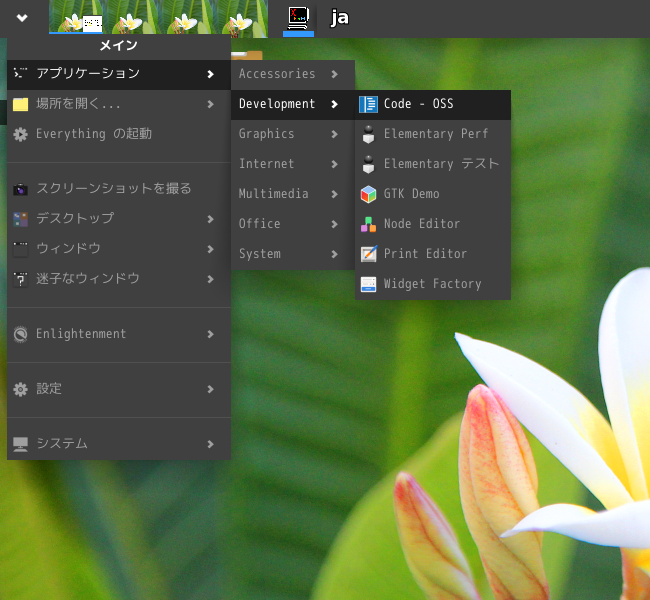
Task: Open the top-left down-arrow start button
Action: [22, 17]
